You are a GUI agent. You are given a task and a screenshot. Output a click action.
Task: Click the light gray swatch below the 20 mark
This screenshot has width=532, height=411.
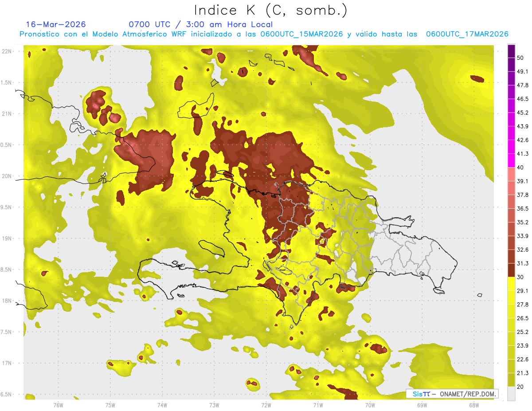point(512,394)
